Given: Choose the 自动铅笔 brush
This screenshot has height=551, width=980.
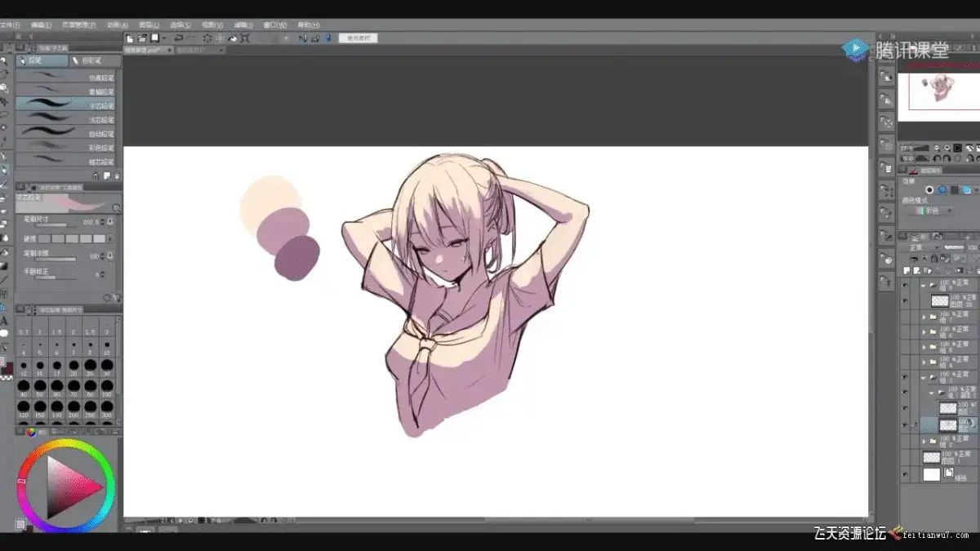Looking at the screenshot, I should pos(66,133).
